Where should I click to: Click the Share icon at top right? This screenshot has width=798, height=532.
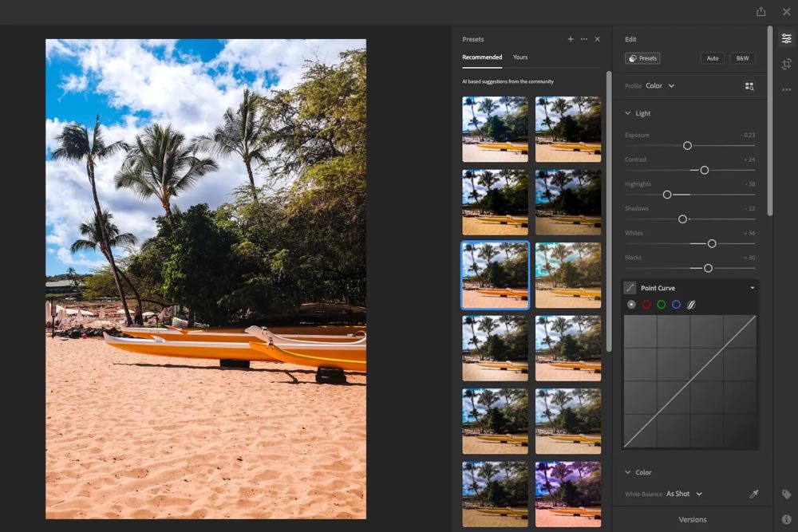(x=760, y=11)
